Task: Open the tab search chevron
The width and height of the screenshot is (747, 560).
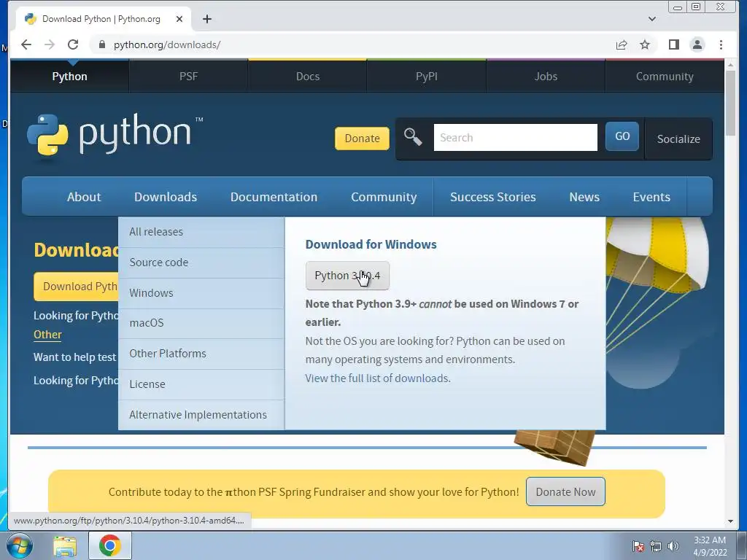Action: [x=652, y=19]
